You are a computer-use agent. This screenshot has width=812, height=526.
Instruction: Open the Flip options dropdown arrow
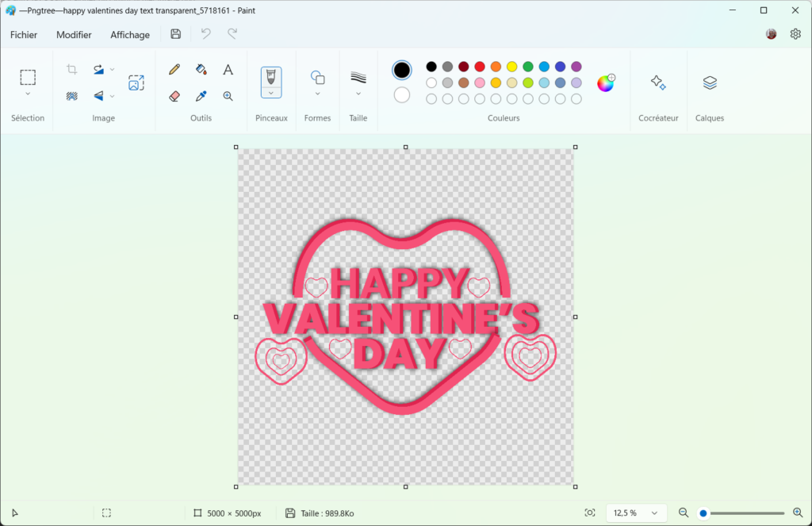(112, 96)
